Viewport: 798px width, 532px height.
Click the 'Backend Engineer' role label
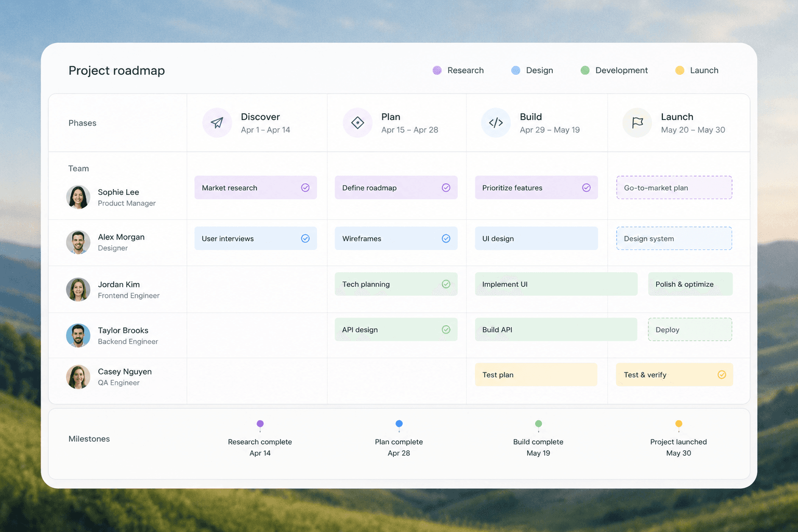click(x=128, y=341)
